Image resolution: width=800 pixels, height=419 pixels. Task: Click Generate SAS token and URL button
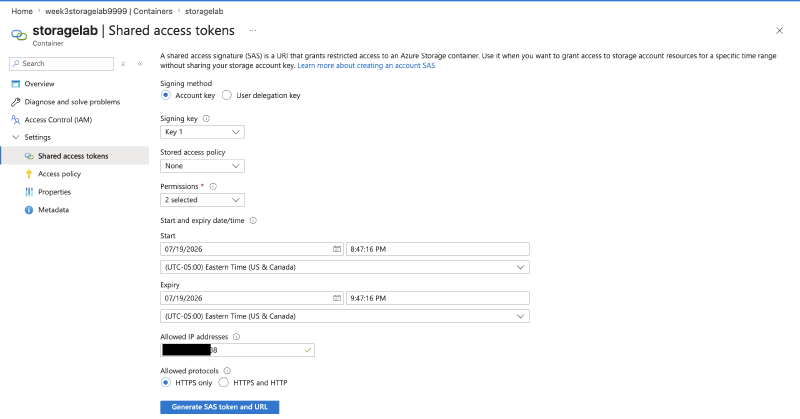(x=219, y=407)
